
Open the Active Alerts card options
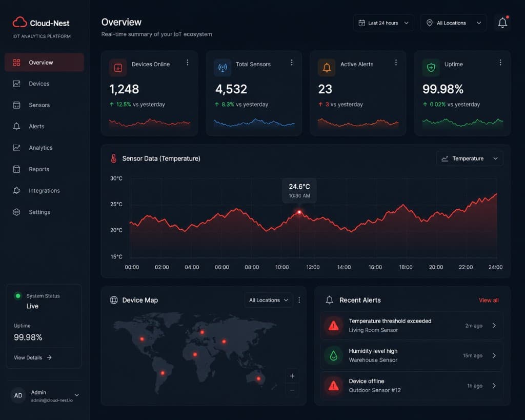pyautogui.click(x=396, y=63)
